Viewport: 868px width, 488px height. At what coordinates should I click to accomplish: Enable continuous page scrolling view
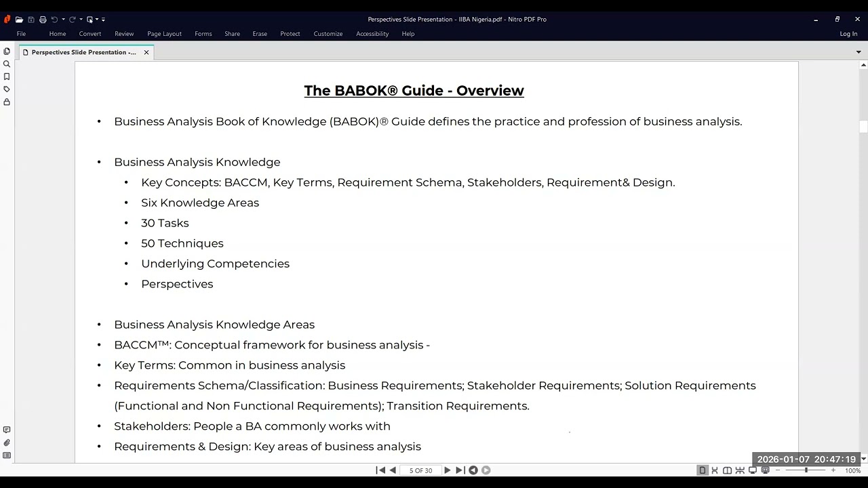click(715, 470)
